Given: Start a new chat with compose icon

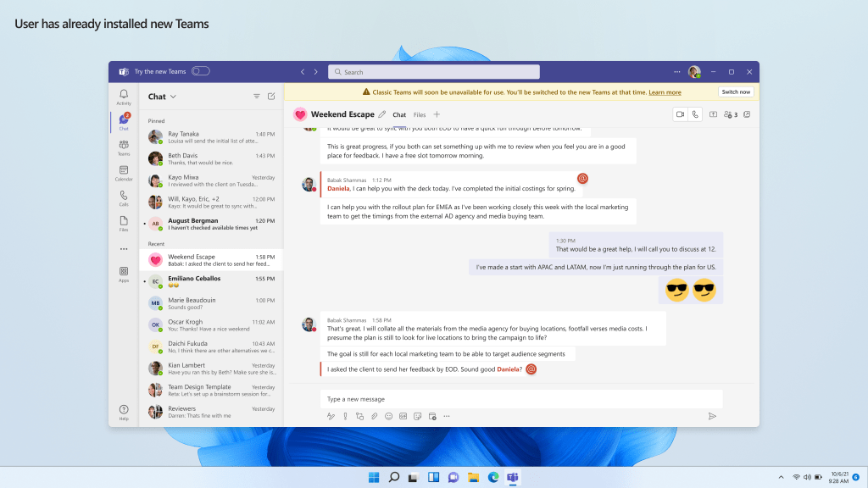Looking at the screenshot, I should point(271,97).
